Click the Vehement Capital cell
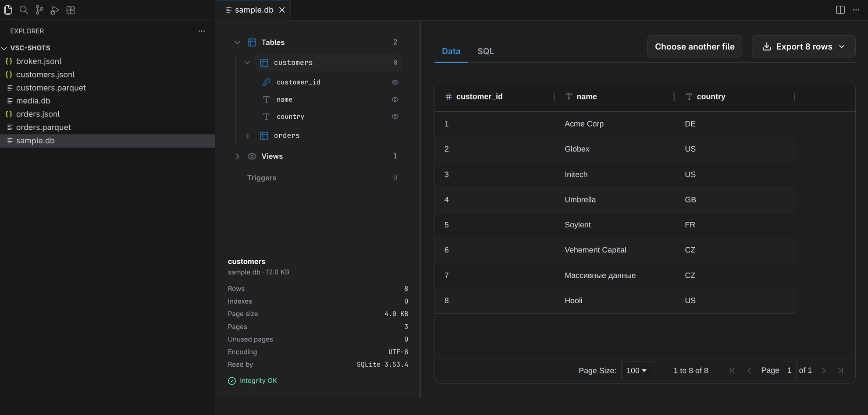Screen dimensions: 868x415 pyautogui.click(x=615, y=250)
